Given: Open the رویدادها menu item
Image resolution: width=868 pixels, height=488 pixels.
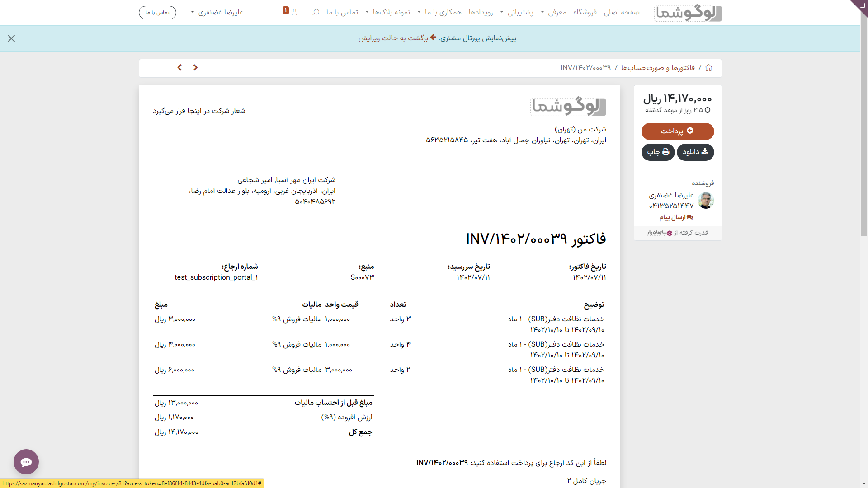Looking at the screenshot, I should point(481,12).
